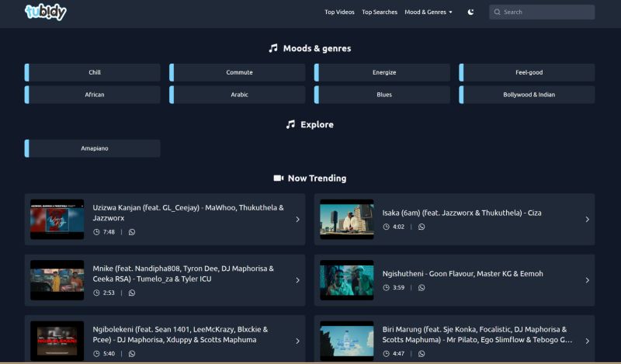Select the Mnike video thumbnail
This screenshot has width=621, height=364.
coord(57,280)
